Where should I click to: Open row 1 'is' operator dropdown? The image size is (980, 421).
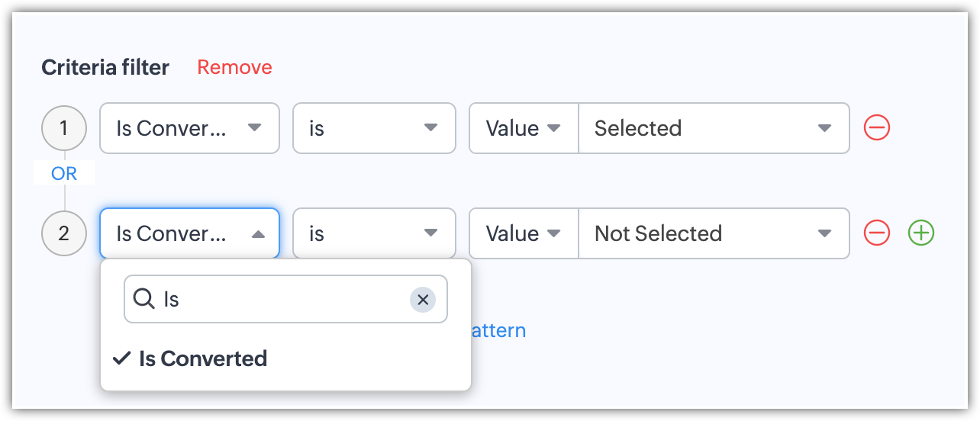(x=374, y=128)
